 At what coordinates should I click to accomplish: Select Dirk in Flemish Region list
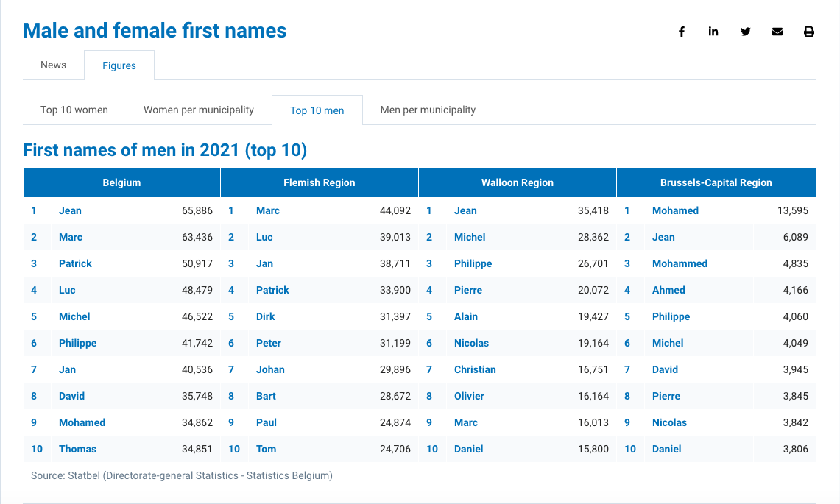pos(265,316)
